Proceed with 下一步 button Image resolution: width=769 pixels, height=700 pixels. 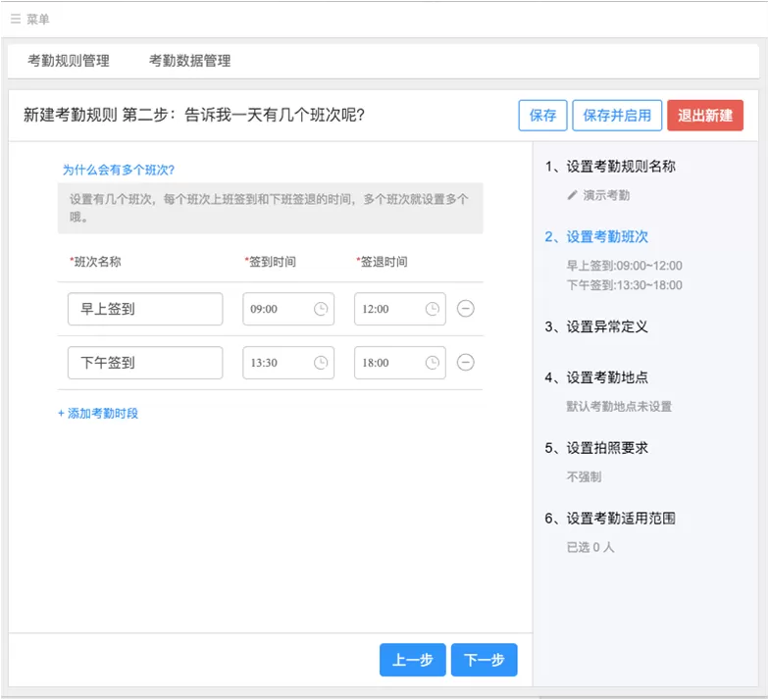point(485,660)
